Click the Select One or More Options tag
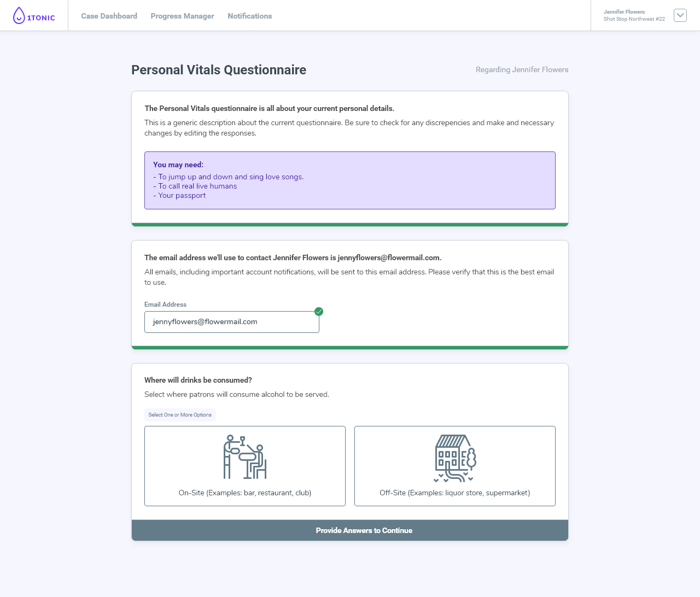 (x=180, y=415)
